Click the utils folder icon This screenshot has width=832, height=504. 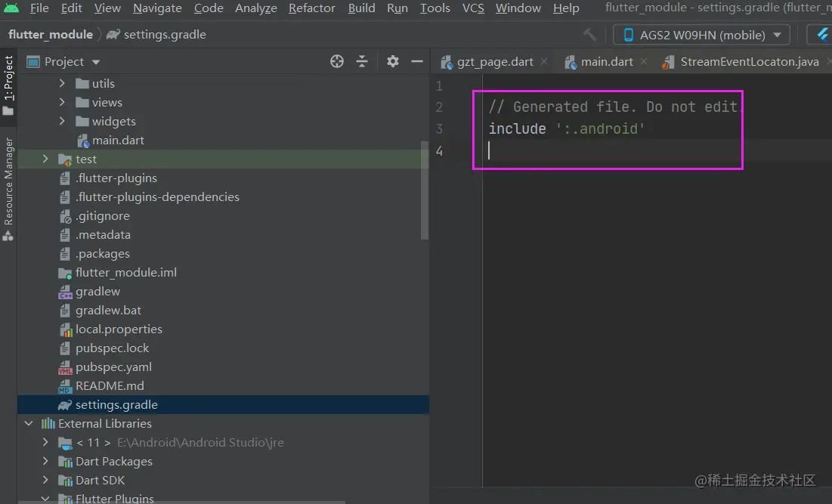pos(82,83)
